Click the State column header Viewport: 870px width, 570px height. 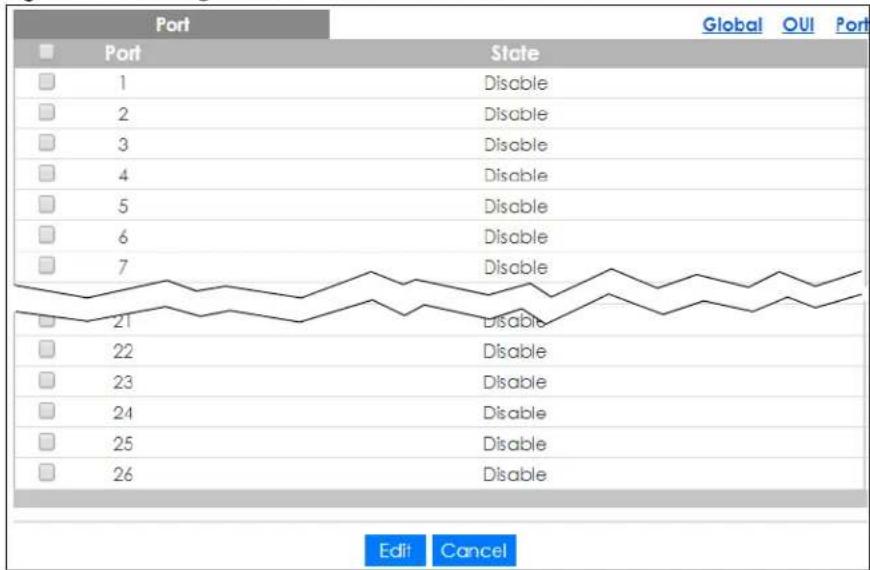click(x=515, y=53)
